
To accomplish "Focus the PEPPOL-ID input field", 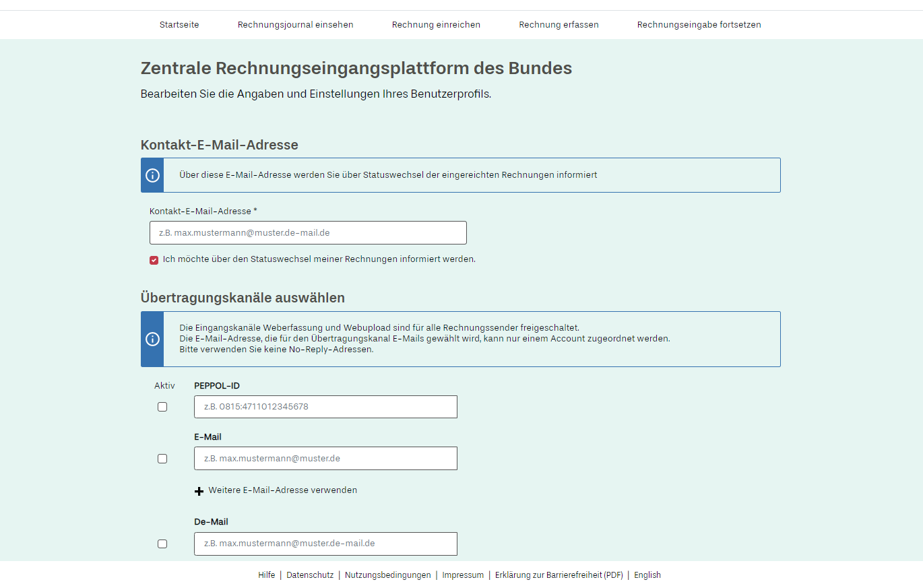I will pyautogui.click(x=325, y=407).
